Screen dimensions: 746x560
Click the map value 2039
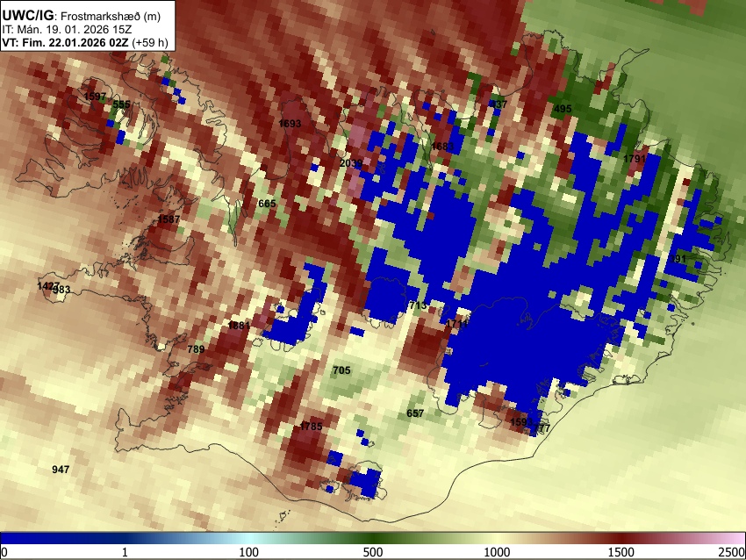point(351,163)
